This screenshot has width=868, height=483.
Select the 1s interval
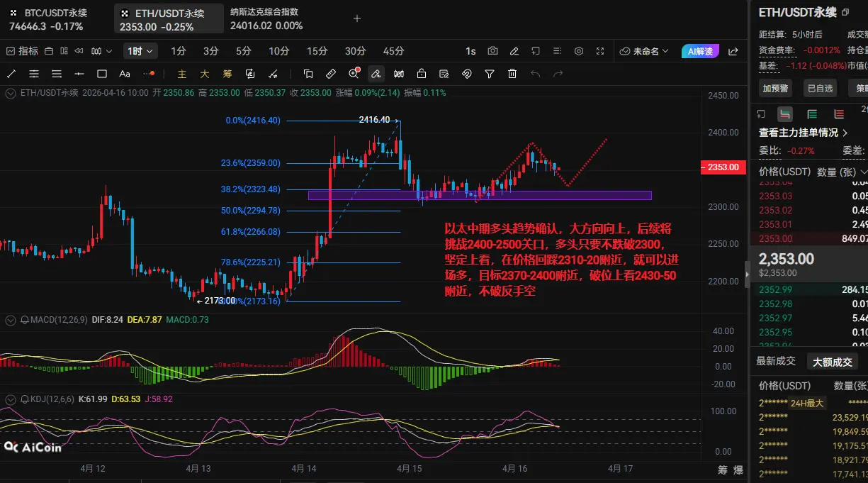(471, 51)
